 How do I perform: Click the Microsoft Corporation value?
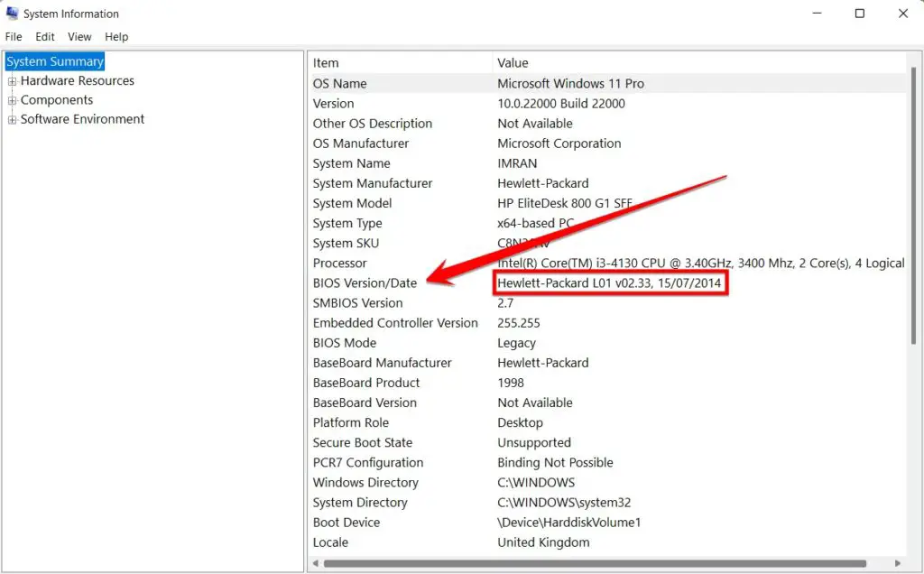pos(559,143)
